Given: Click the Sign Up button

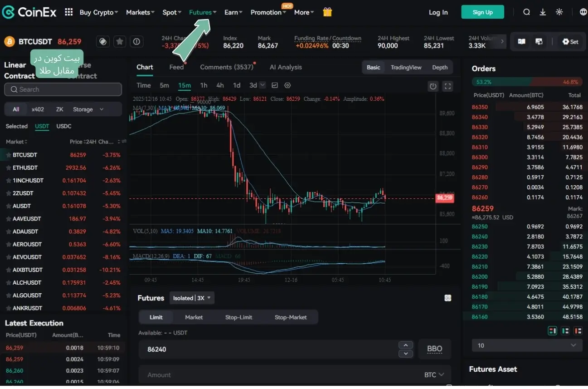Looking at the screenshot, I should click(x=482, y=12).
